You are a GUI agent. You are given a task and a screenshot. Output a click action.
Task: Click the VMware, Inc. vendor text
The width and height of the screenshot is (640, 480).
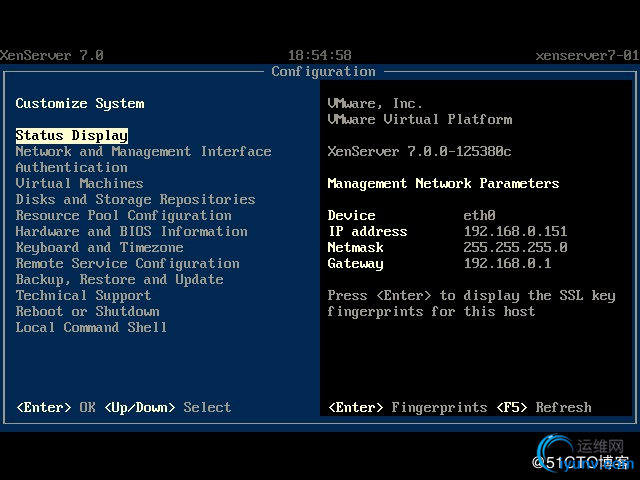tap(375, 104)
